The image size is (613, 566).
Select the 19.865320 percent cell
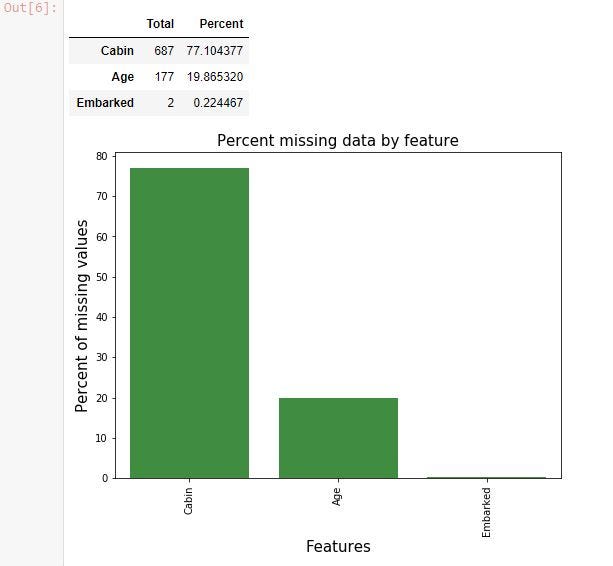(215, 77)
